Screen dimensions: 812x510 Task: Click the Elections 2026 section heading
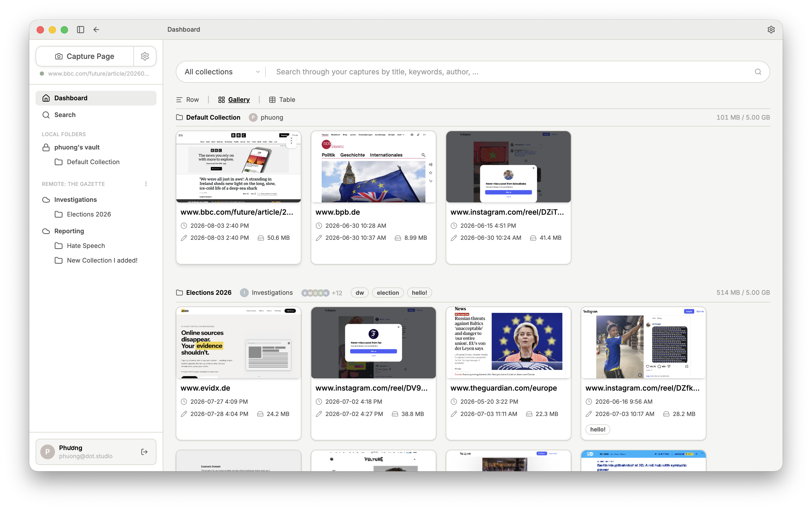tap(209, 293)
